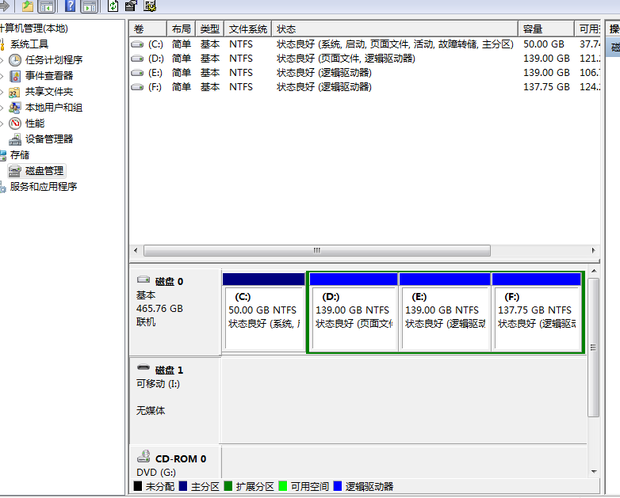Screen dimensions: 620x498
Task: Open 设备管理器 in the tree
Action: point(48,139)
